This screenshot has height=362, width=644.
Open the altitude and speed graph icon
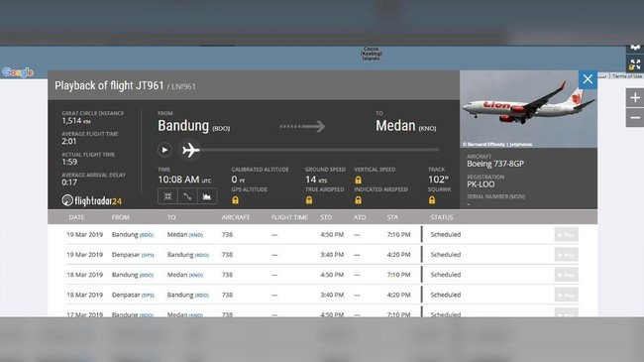(x=207, y=196)
